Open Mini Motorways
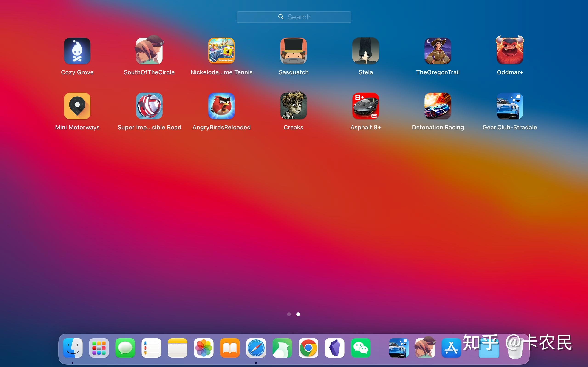This screenshot has width=588, height=367. click(x=77, y=106)
